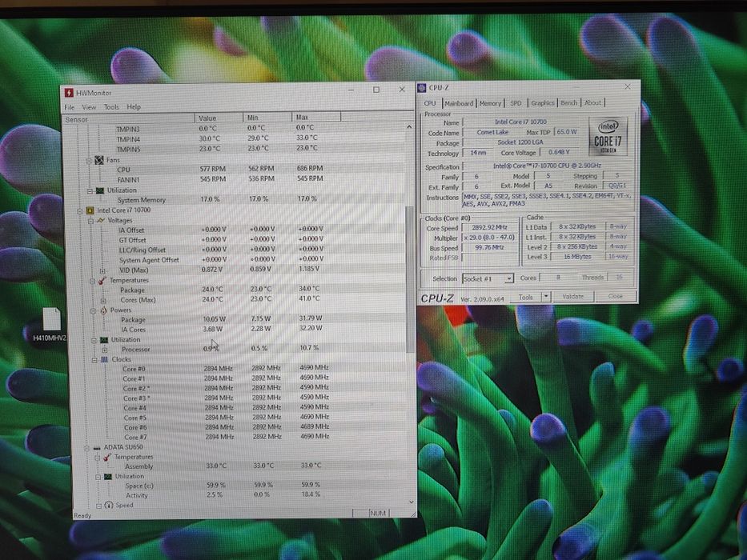
Task: Expand the Processor utilization row
Action: 105,350
